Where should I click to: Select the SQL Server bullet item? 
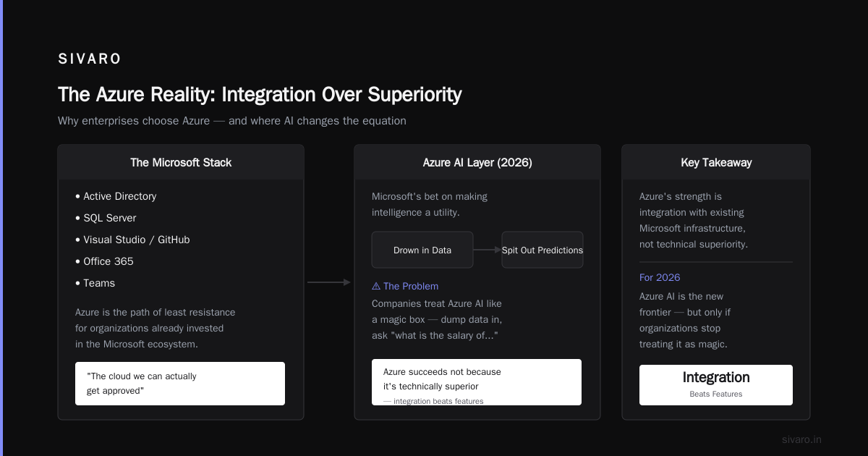[x=106, y=218]
